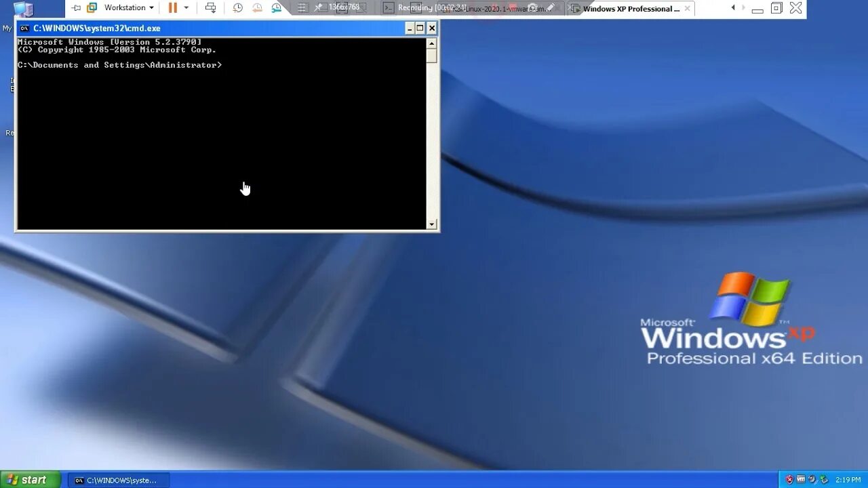This screenshot has width=868, height=488.
Task: Switch to the Kali Linux 2020.1 vmware tab
Action: pos(500,9)
